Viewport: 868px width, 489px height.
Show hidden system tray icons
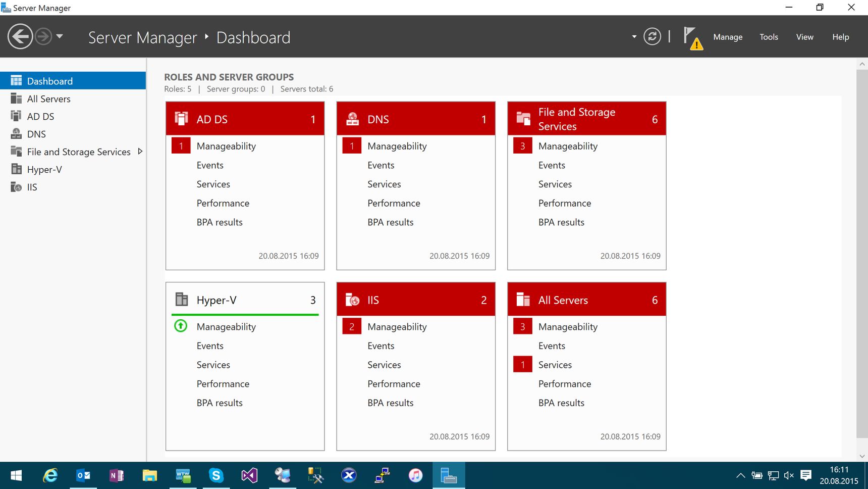coord(740,475)
